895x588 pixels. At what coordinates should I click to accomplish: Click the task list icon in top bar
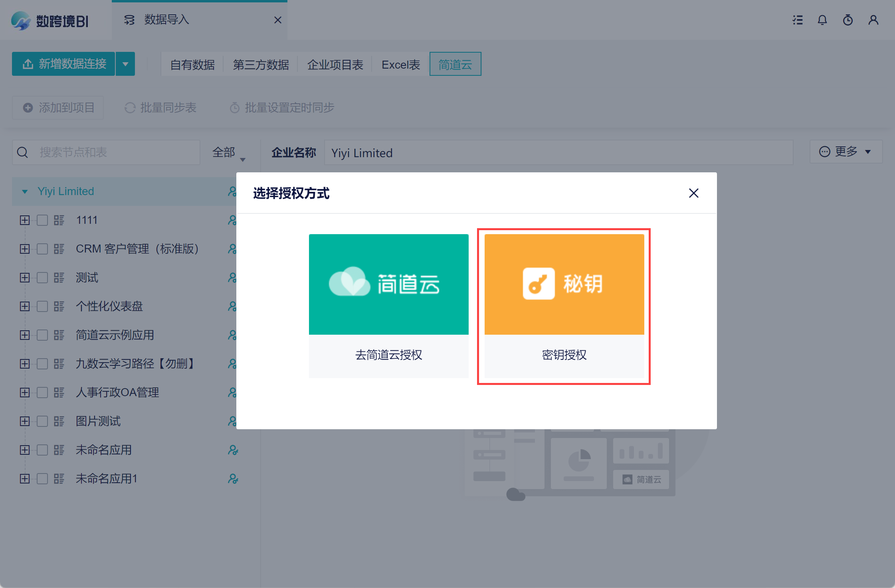[x=798, y=20]
